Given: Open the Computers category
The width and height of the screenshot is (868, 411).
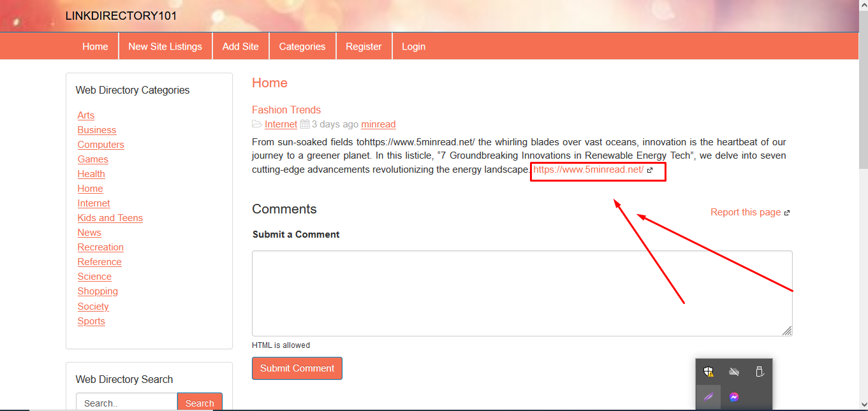Looking at the screenshot, I should click(x=101, y=145).
